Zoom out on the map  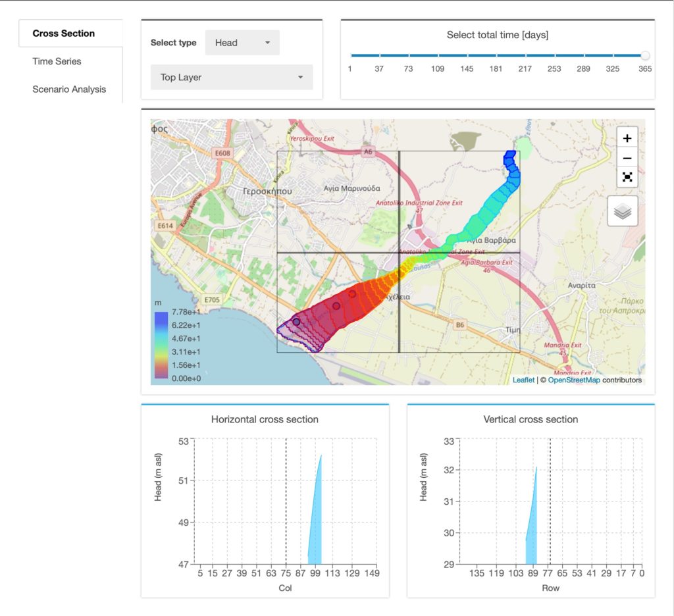coord(627,158)
